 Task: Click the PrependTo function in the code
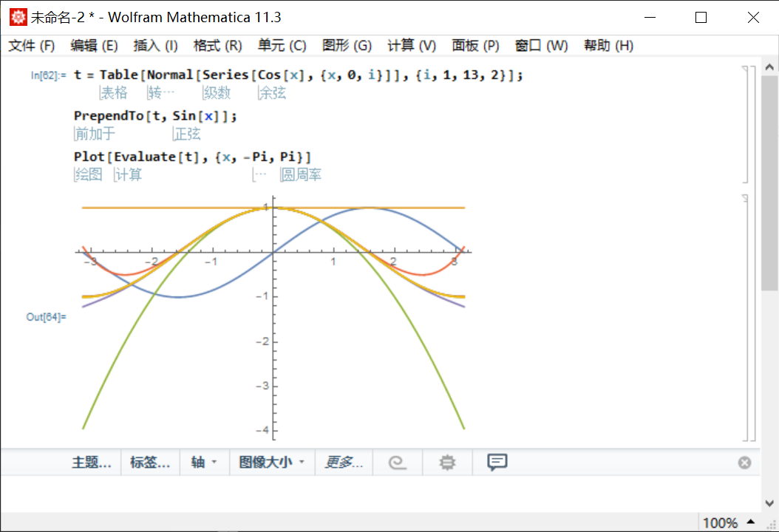tap(109, 116)
